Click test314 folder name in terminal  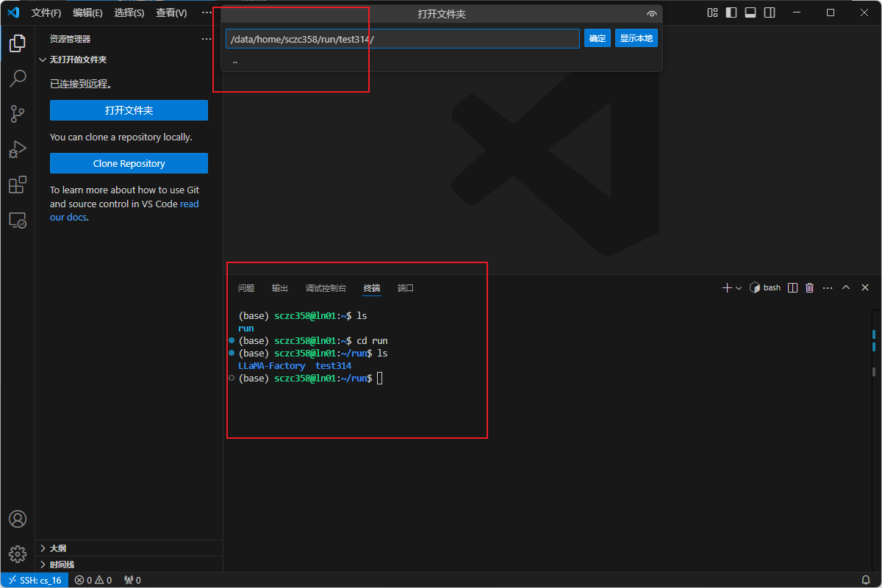pos(334,365)
